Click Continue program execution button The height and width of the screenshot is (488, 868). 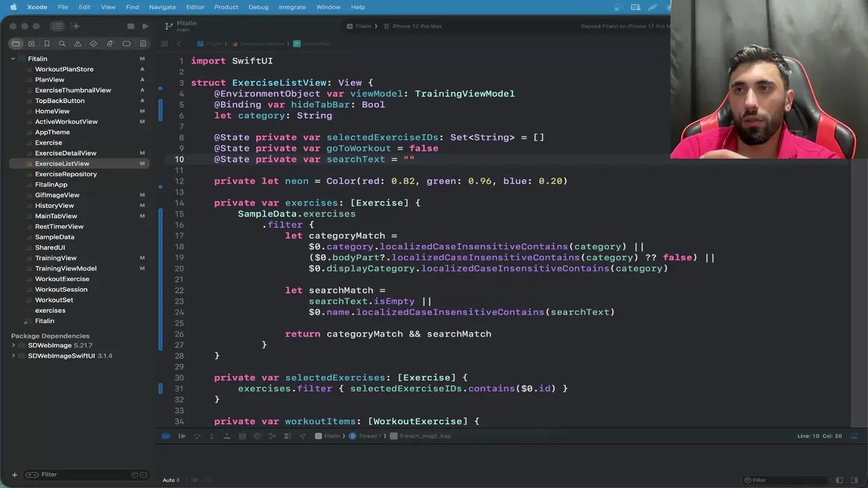tap(182, 436)
